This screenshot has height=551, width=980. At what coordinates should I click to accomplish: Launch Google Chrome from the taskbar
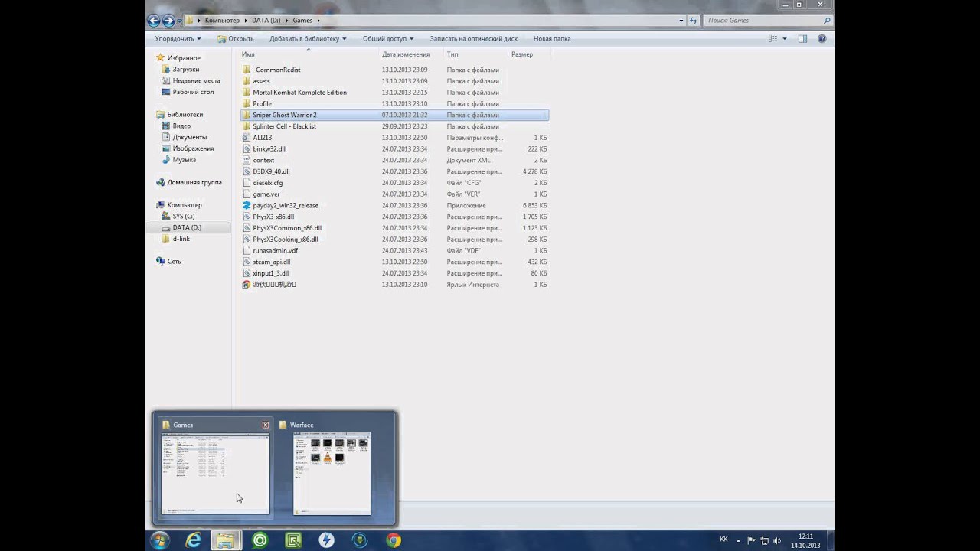[394, 540]
